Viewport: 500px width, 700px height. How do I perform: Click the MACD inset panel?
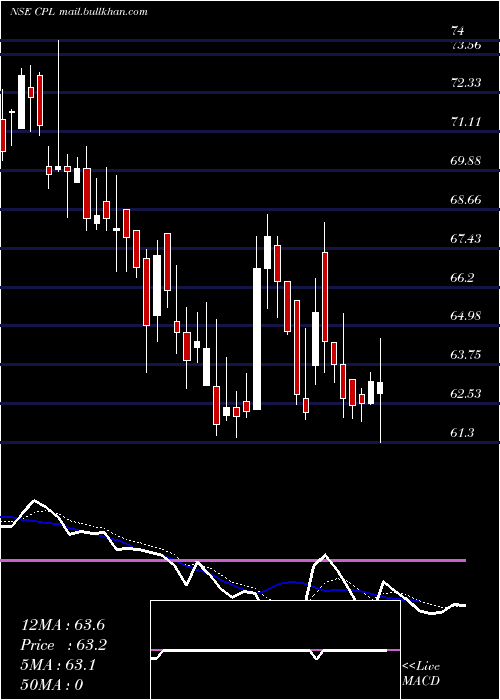point(275,650)
